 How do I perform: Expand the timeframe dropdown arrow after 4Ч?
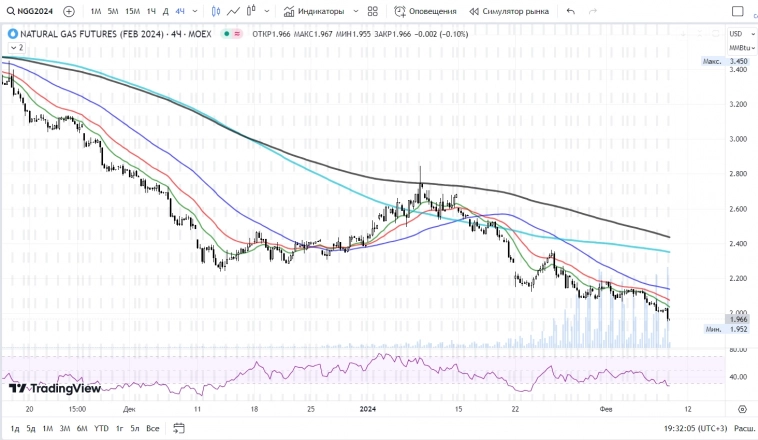tap(195, 11)
